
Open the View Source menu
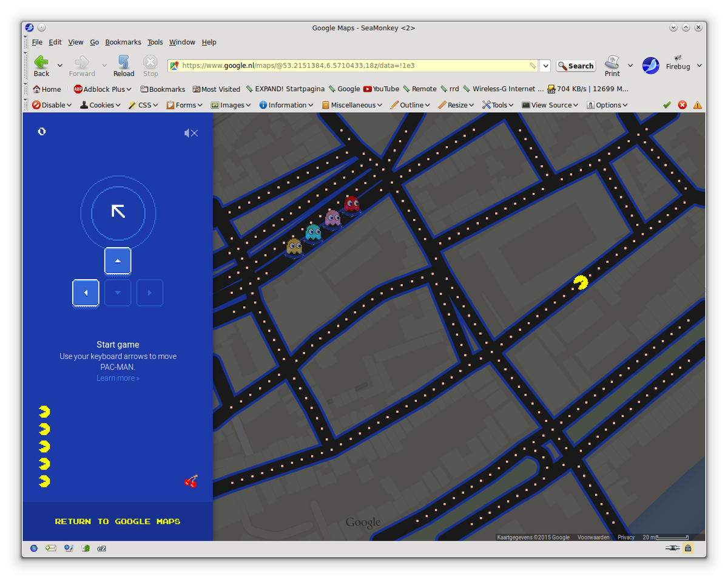pyautogui.click(x=550, y=105)
